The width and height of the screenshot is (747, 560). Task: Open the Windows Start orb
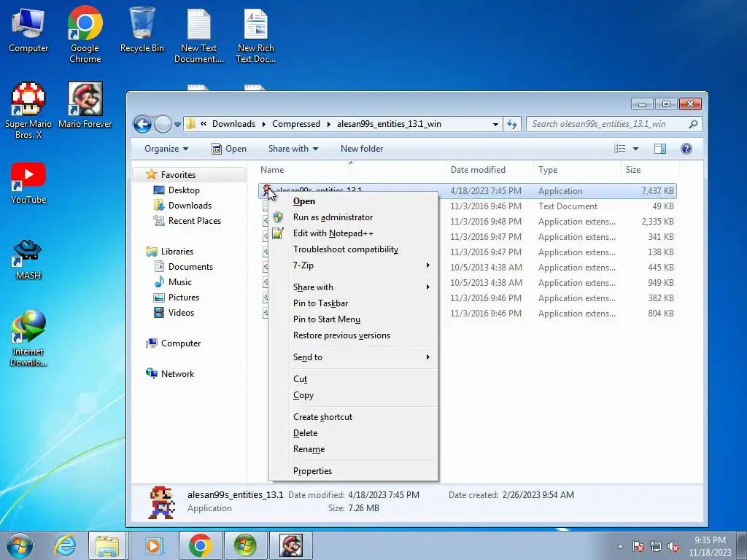pyautogui.click(x=20, y=545)
